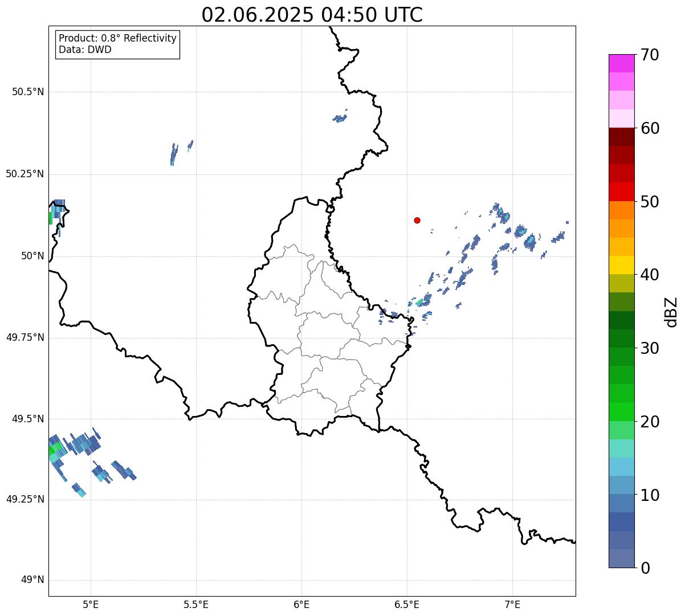Click the '49.75°N' latitude label
685x616 pixels.
25,337
